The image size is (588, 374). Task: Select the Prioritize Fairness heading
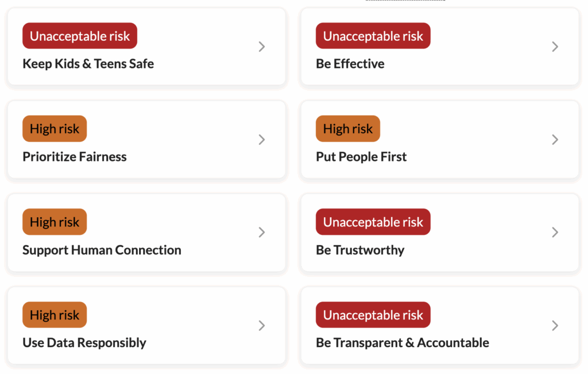(x=75, y=157)
